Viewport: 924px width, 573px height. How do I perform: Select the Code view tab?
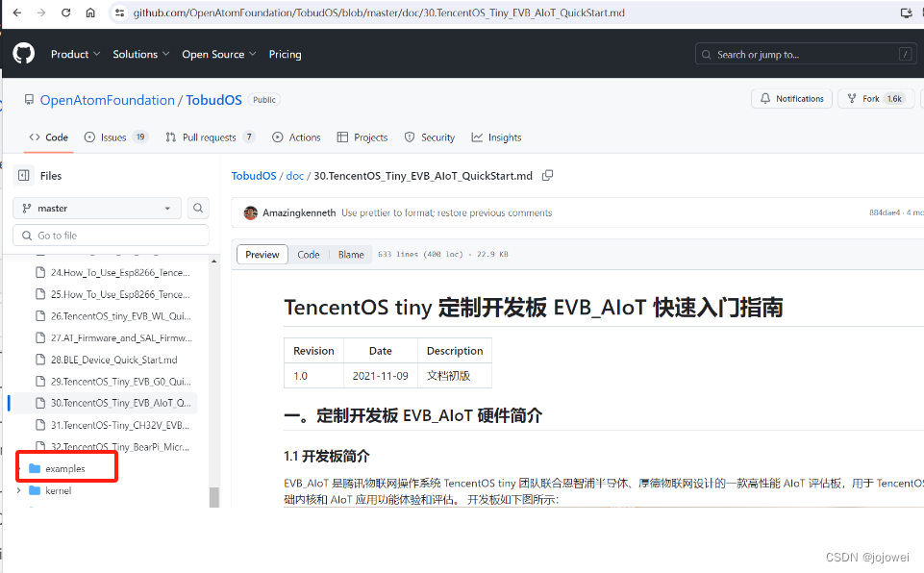pos(309,255)
